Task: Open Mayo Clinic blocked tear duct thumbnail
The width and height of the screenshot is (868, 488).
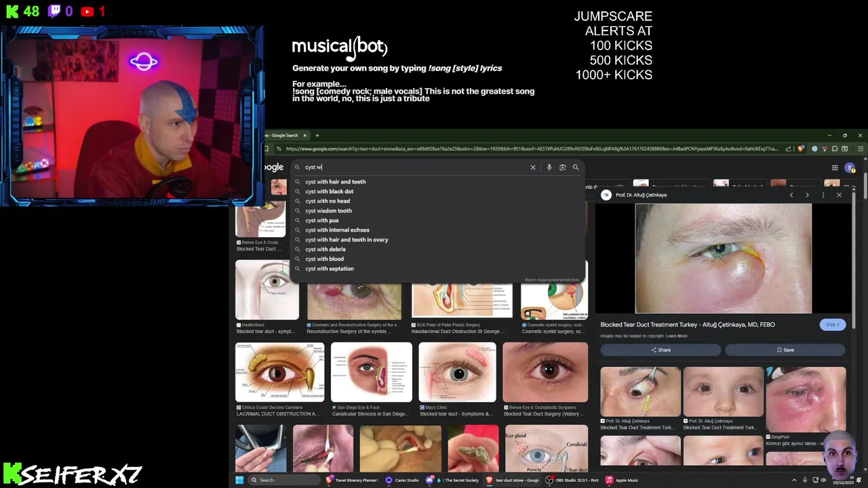Action: (x=457, y=372)
